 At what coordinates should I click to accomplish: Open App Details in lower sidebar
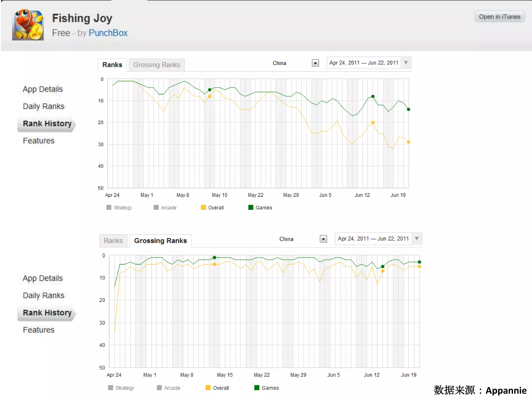click(43, 278)
